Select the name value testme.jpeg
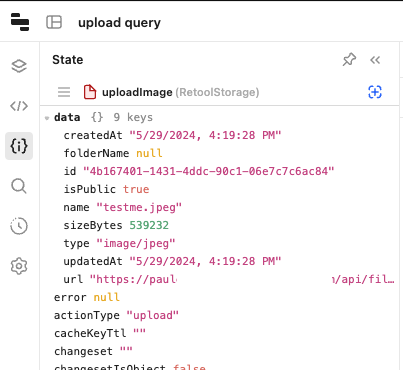 point(139,208)
